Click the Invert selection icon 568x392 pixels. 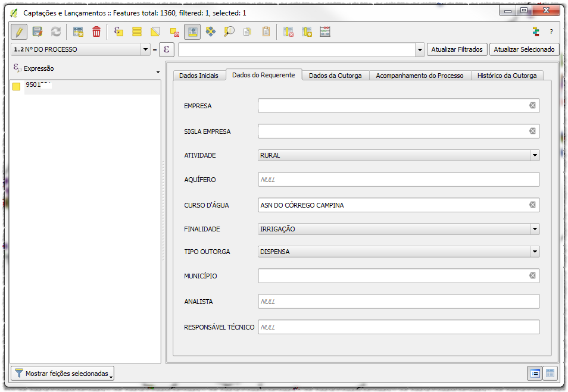155,32
